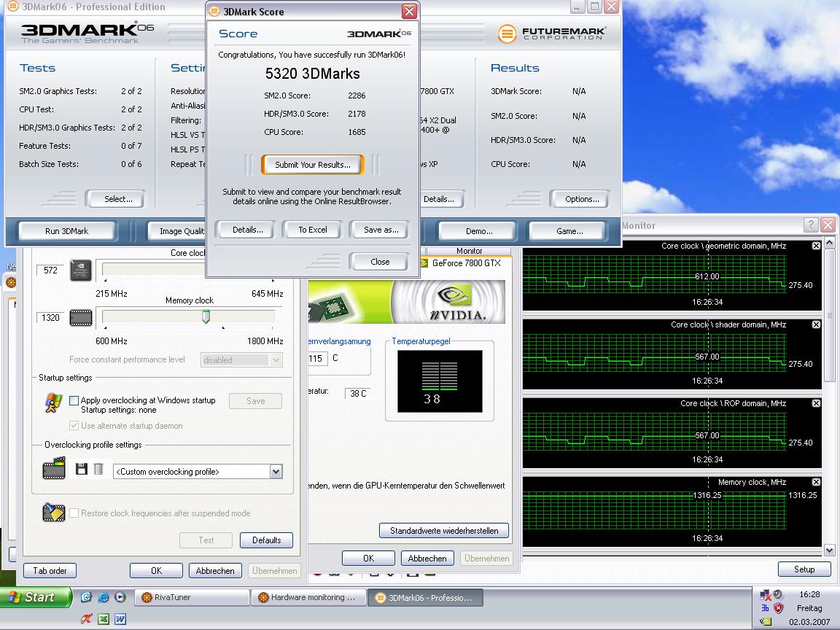Click Image Quality button in 3DMark06

tap(177, 231)
